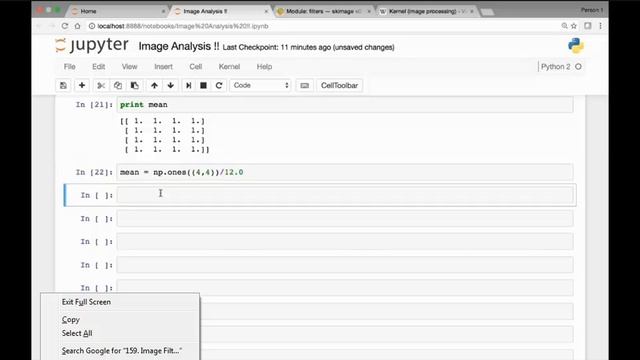Open the View menu
Viewport: 640px width, 360px height.
pos(129,67)
